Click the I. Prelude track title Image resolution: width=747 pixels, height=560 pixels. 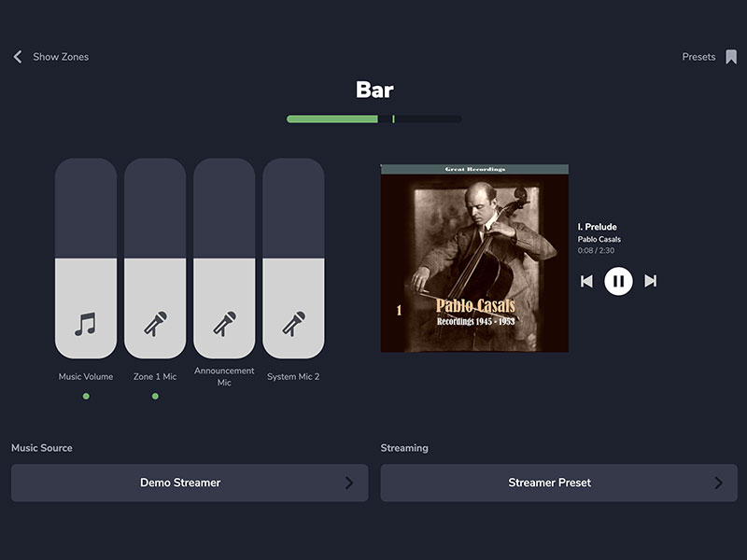597,227
